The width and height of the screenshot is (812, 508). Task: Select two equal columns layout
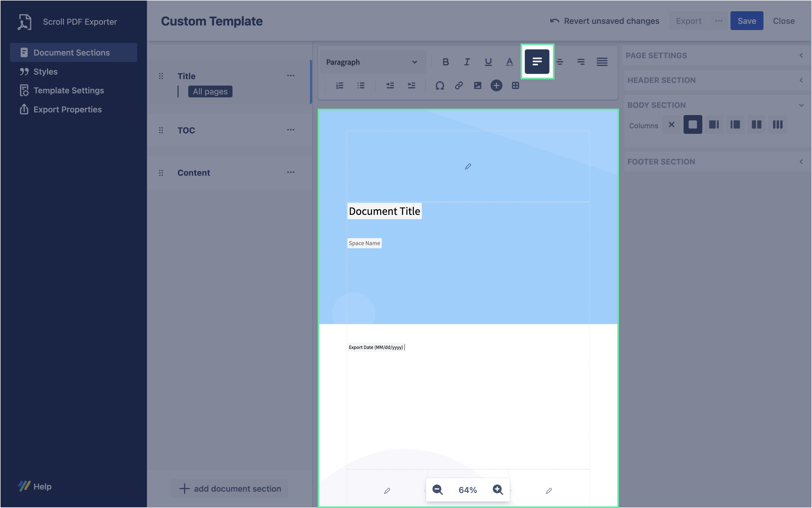coord(756,125)
